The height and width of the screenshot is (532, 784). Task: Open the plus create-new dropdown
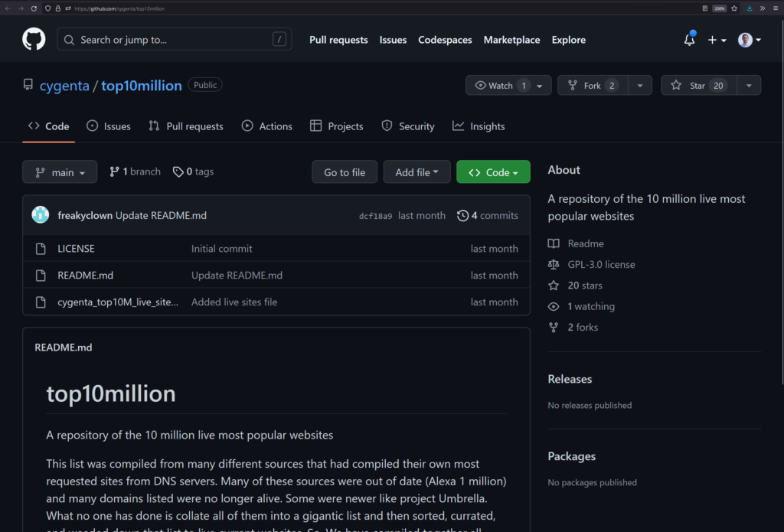tap(717, 40)
